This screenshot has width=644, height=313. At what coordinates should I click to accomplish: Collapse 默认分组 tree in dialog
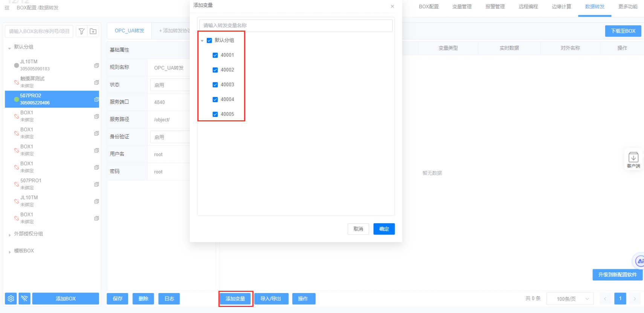[x=202, y=41]
